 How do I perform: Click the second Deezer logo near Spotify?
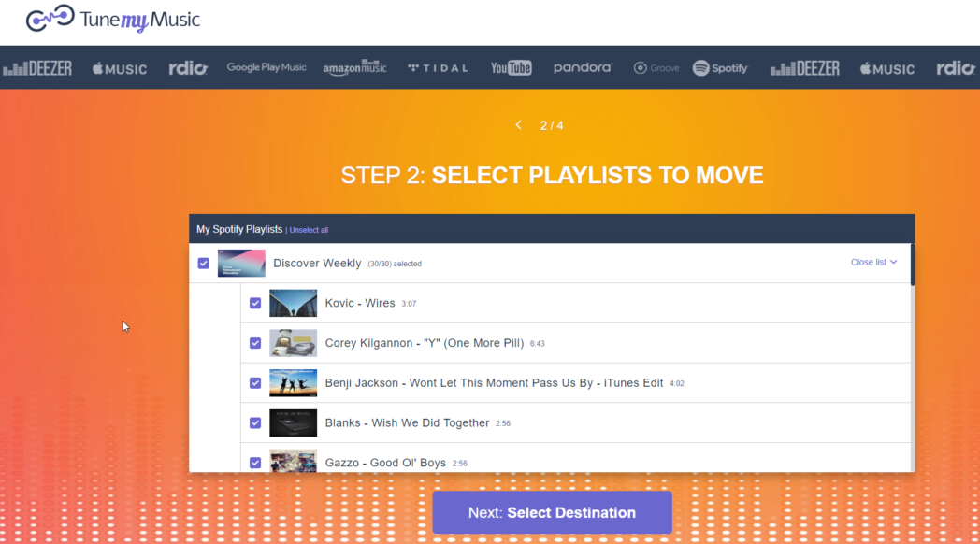click(x=805, y=68)
